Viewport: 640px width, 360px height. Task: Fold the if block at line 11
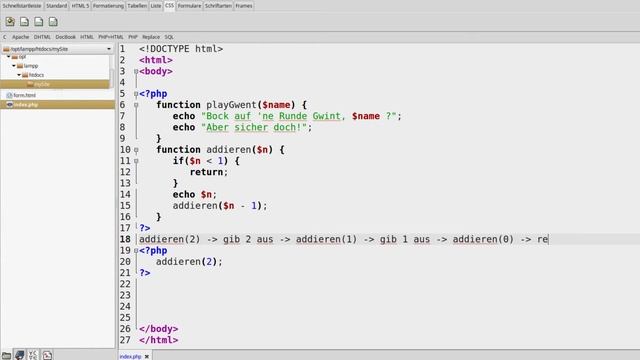[x=136, y=161]
